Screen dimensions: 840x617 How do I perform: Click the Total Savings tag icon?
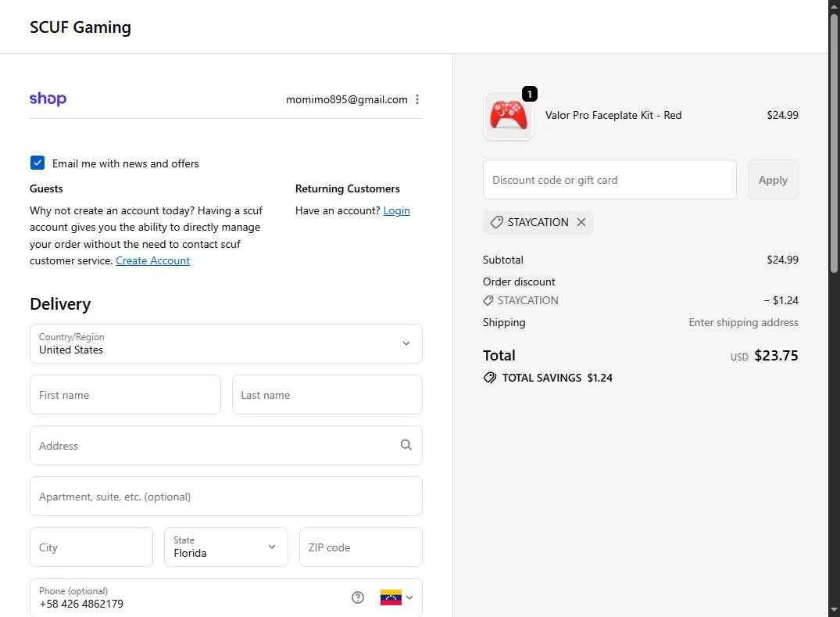[490, 378]
